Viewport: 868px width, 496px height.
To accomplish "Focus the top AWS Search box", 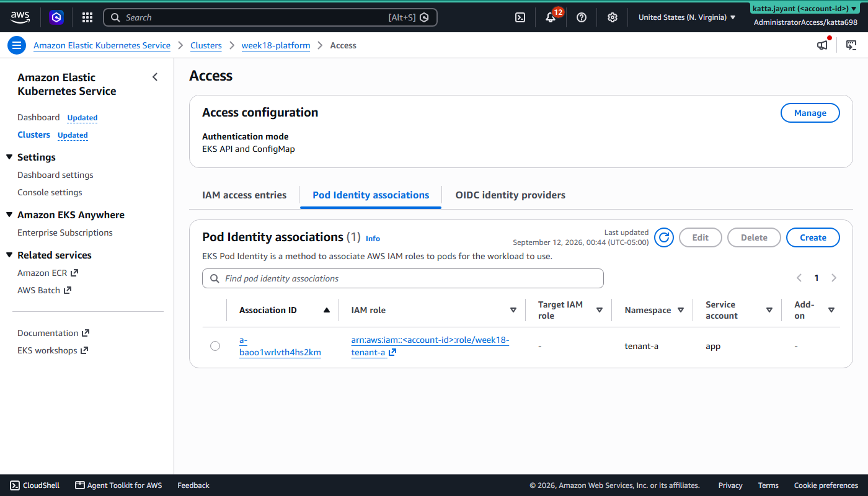I will point(270,17).
